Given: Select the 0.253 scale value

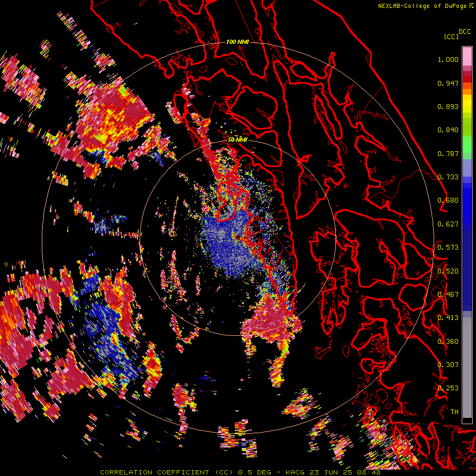Looking at the screenshot, I should [448, 388].
